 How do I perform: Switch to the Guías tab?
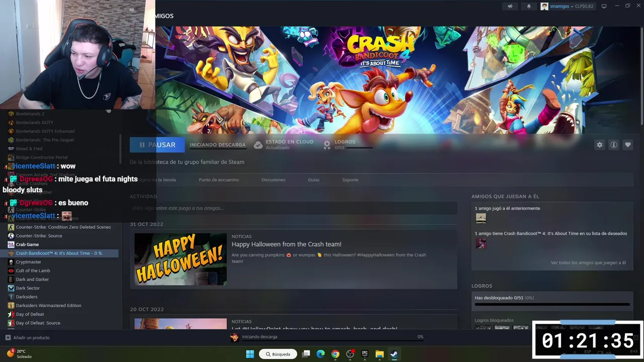click(x=313, y=179)
